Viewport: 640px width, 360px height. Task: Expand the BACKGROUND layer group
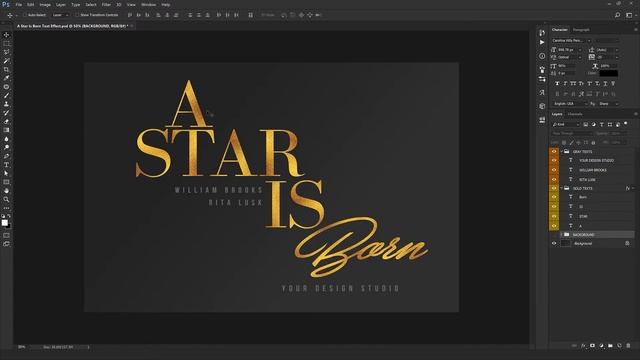point(562,235)
